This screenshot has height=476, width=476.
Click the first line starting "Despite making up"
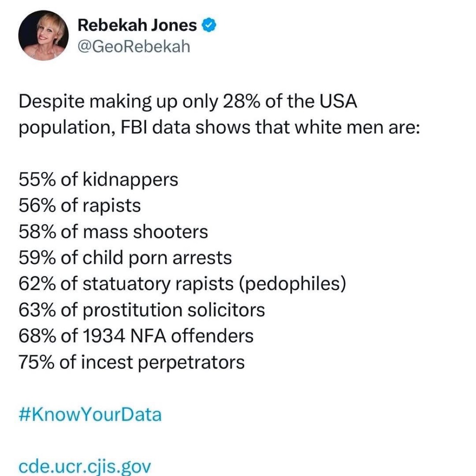[188, 101]
